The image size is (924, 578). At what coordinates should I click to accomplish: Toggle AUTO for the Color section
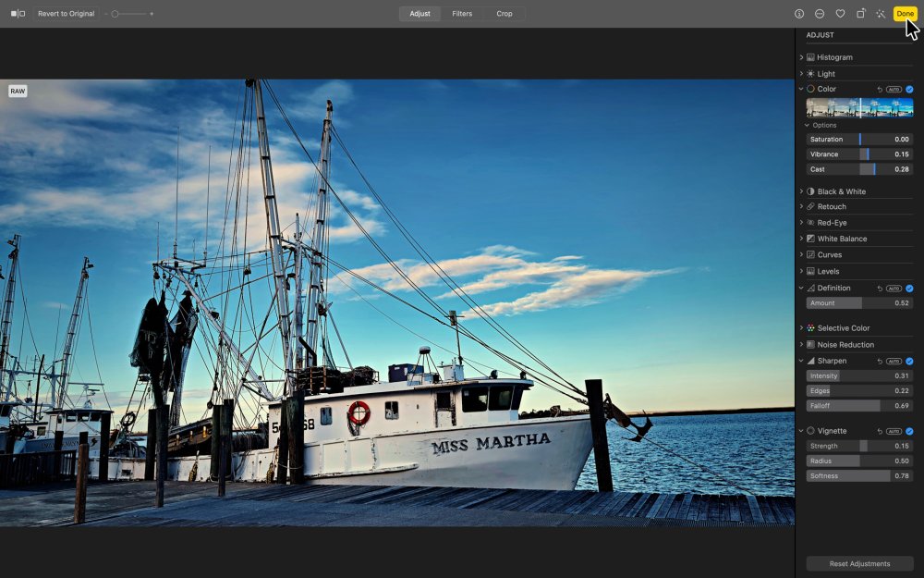tap(894, 90)
